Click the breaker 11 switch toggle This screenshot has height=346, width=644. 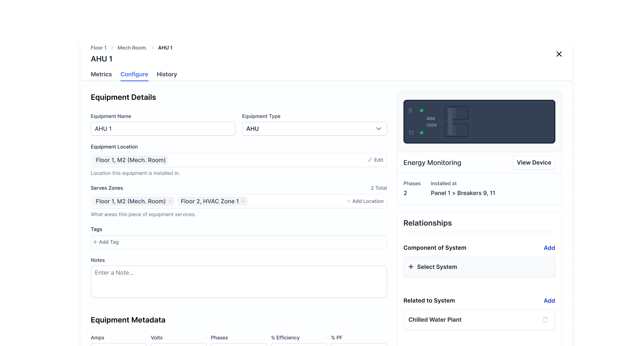click(456, 130)
